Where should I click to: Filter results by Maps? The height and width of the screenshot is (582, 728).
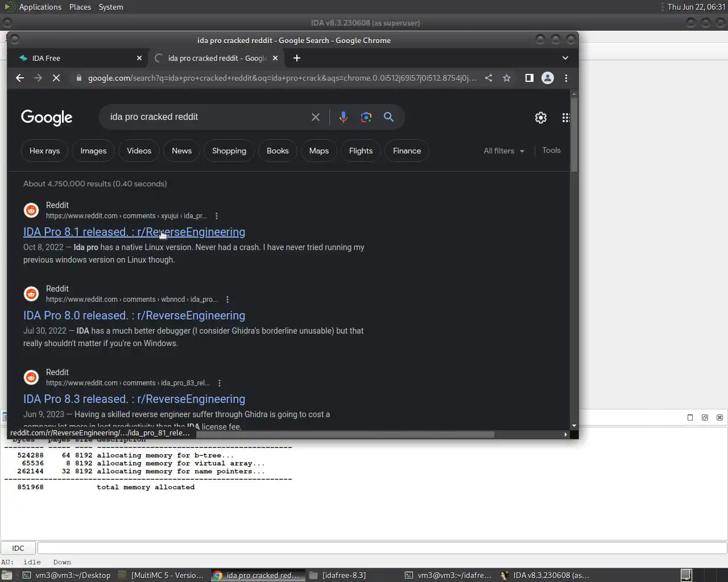[319, 151]
